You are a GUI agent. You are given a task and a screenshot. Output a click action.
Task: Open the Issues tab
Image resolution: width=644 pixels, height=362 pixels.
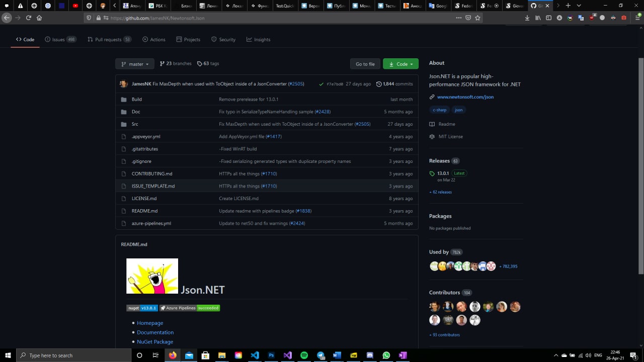pyautogui.click(x=60, y=39)
